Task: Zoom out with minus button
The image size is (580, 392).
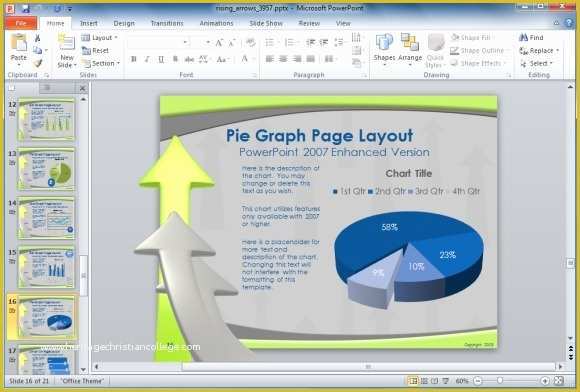Action: click(478, 381)
